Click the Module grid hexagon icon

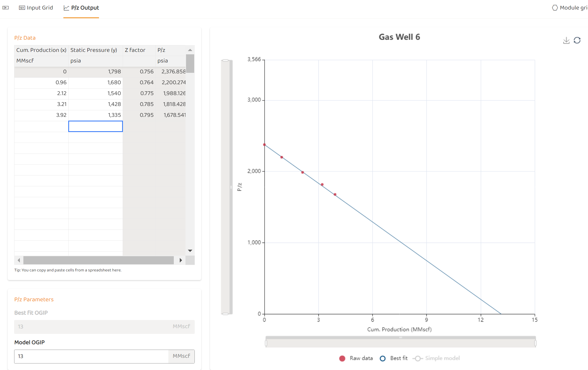(x=555, y=8)
